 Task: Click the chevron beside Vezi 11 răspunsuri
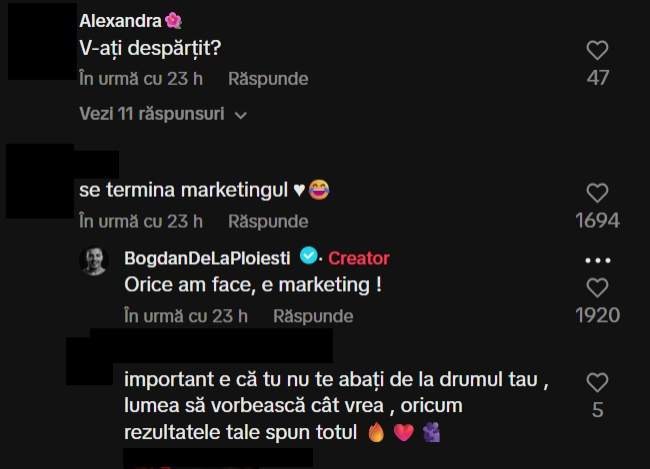[240, 115]
